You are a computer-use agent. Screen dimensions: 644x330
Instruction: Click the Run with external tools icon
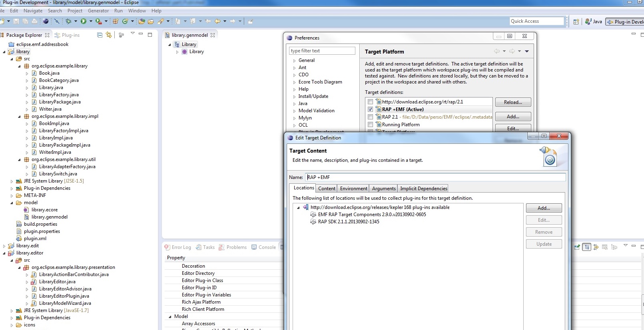coord(98,21)
